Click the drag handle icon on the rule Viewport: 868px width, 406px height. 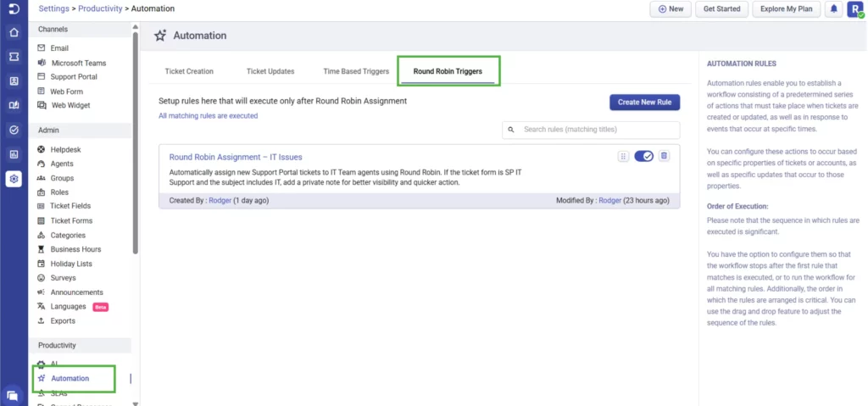pyautogui.click(x=623, y=157)
